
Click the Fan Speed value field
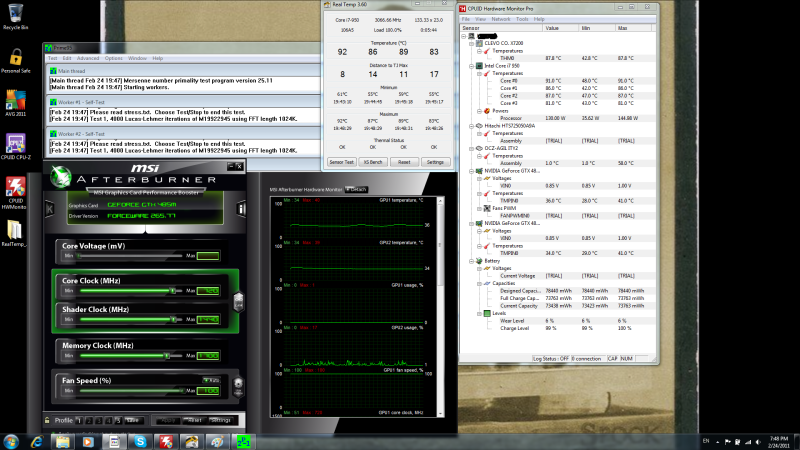(x=208, y=391)
